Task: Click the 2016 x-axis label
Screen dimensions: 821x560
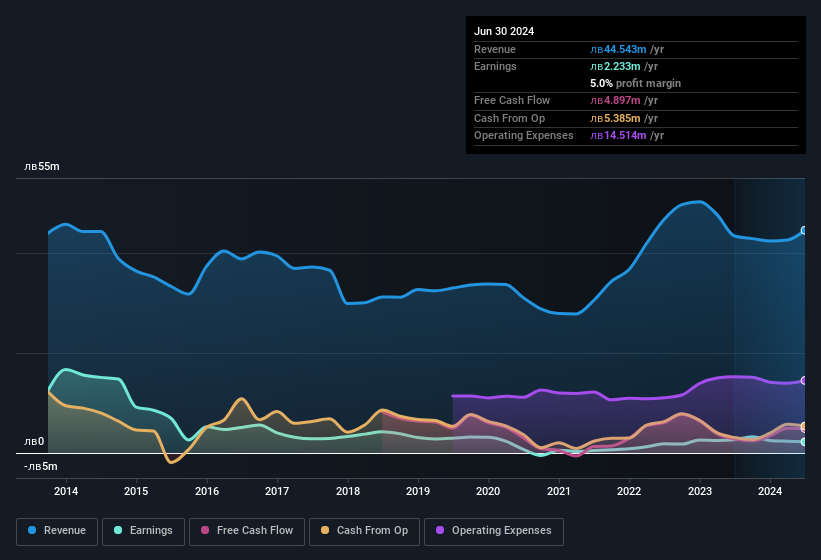Action: (x=207, y=491)
